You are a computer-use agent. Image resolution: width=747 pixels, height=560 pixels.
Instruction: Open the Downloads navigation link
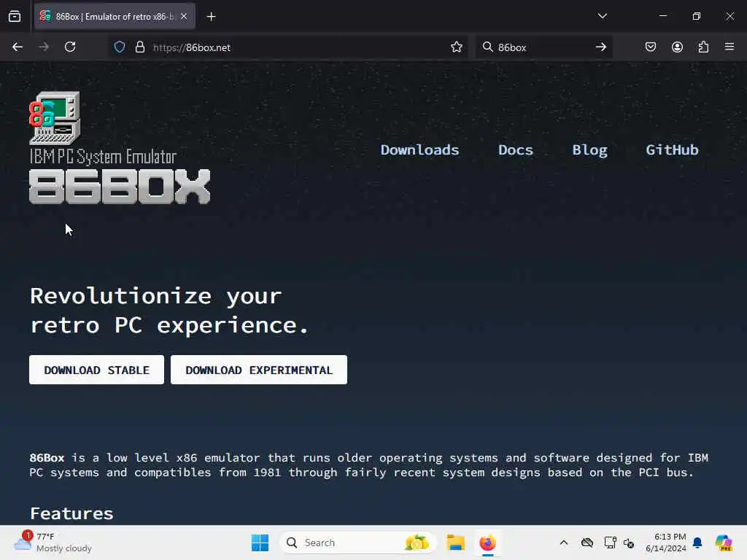(x=419, y=150)
